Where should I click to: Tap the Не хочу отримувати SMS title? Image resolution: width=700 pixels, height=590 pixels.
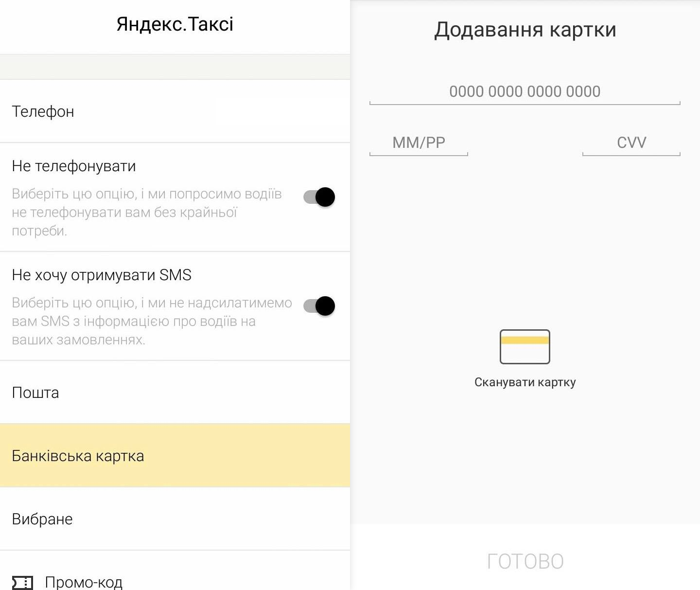coord(102,275)
